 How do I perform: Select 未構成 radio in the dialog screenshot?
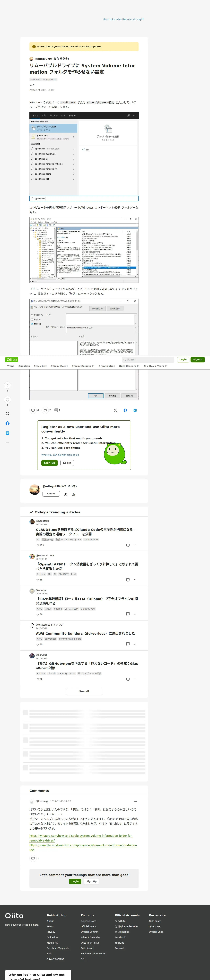(32, 315)
